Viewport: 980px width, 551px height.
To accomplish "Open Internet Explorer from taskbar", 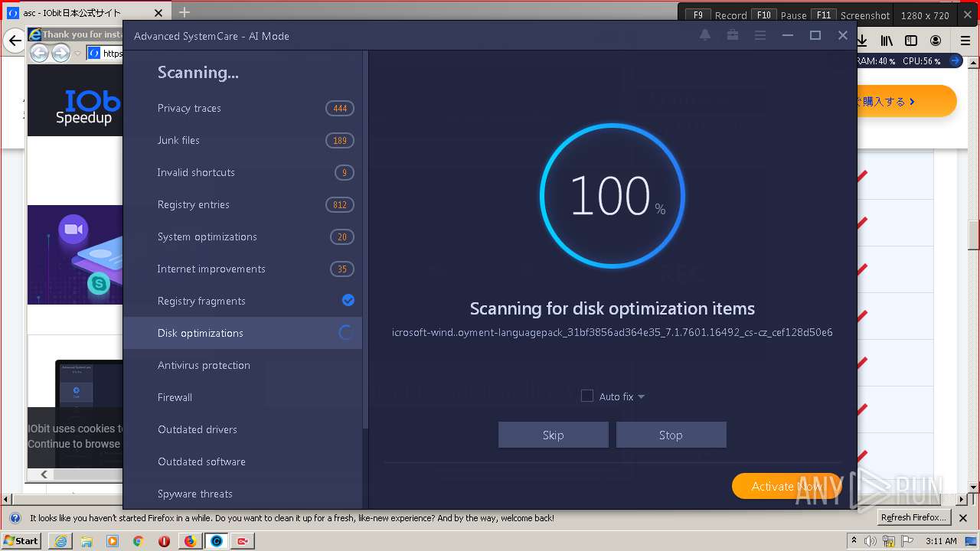I will click(x=60, y=541).
